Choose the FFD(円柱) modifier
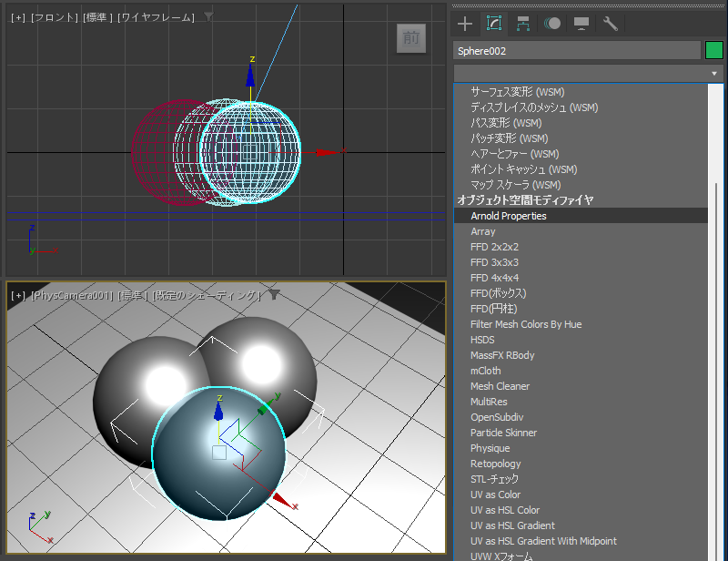Image resolution: width=728 pixels, height=561 pixels. [x=581, y=309]
